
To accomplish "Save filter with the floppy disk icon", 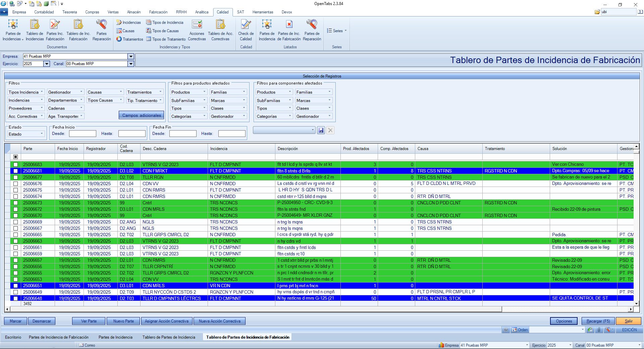I will 321,131.
